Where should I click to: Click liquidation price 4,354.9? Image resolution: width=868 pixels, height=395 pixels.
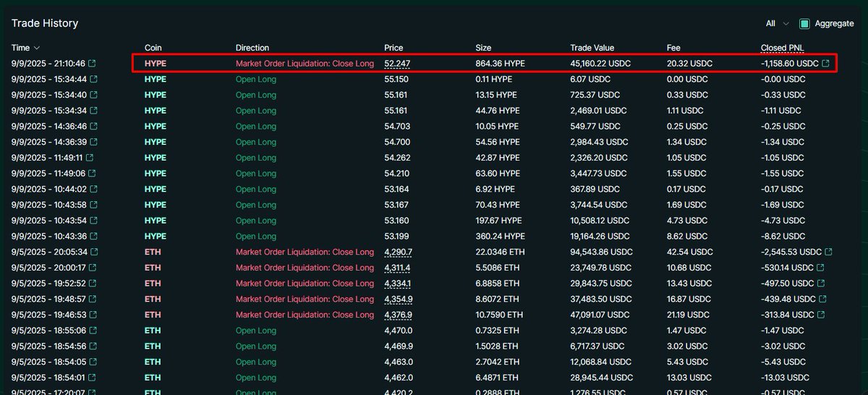click(399, 300)
